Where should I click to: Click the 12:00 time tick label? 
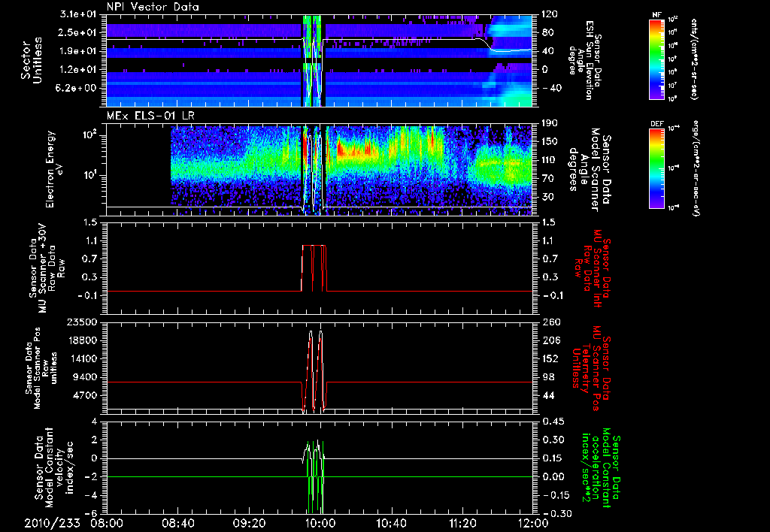click(x=533, y=523)
